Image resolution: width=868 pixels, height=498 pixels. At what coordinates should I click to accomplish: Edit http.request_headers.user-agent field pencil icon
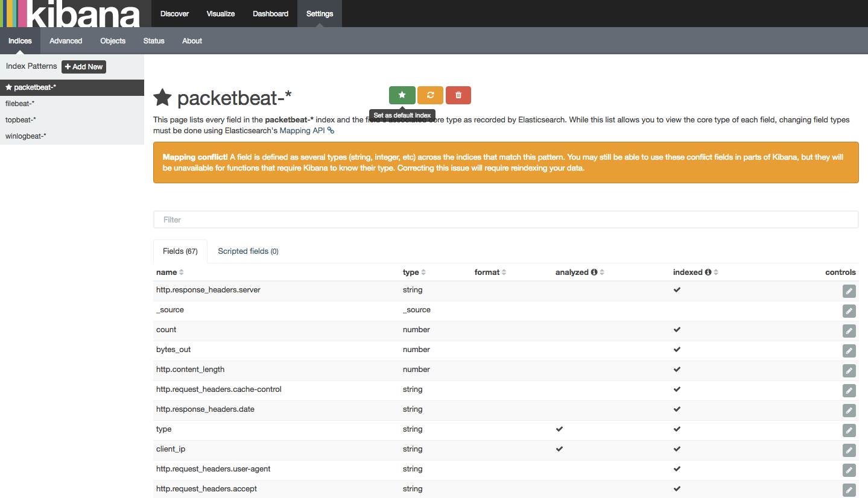[x=849, y=471]
